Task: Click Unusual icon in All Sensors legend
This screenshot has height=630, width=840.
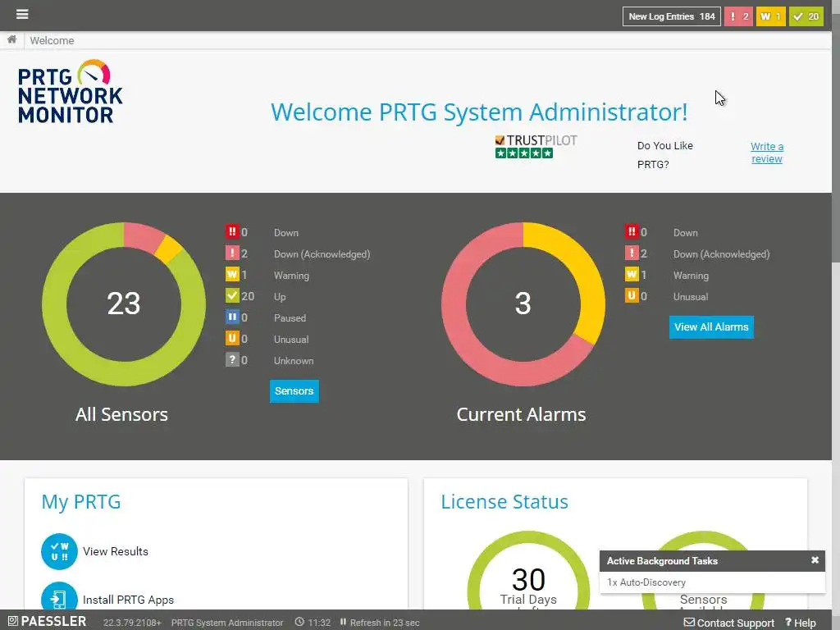Action: 232,339
